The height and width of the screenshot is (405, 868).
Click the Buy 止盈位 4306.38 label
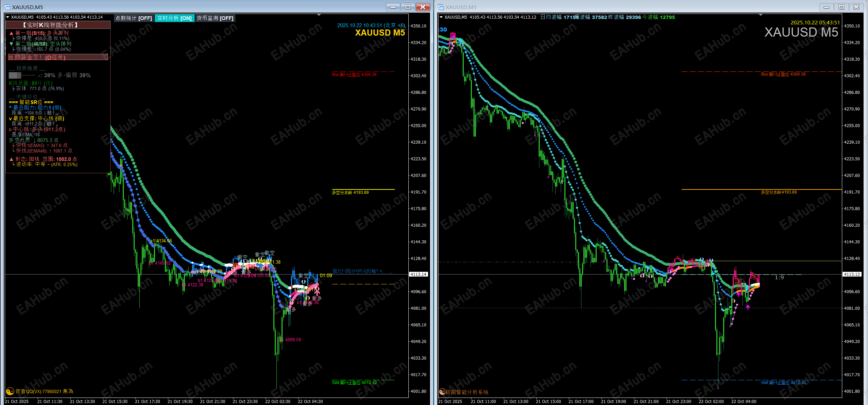click(x=354, y=75)
